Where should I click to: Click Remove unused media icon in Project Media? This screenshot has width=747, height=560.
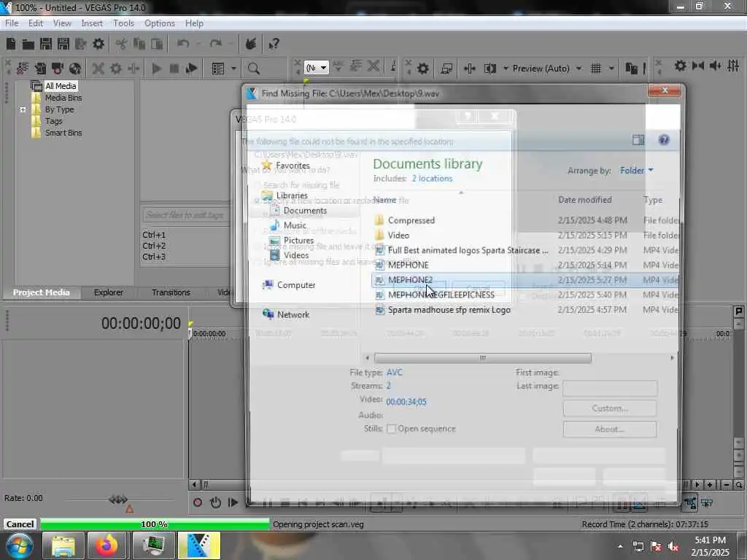(23, 69)
